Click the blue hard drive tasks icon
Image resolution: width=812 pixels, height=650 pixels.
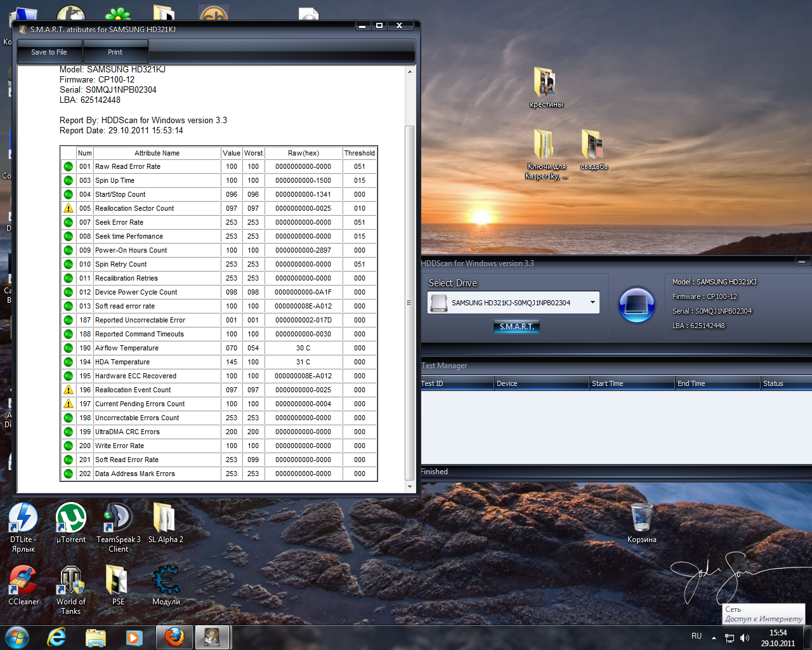click(x=636, y=305)
